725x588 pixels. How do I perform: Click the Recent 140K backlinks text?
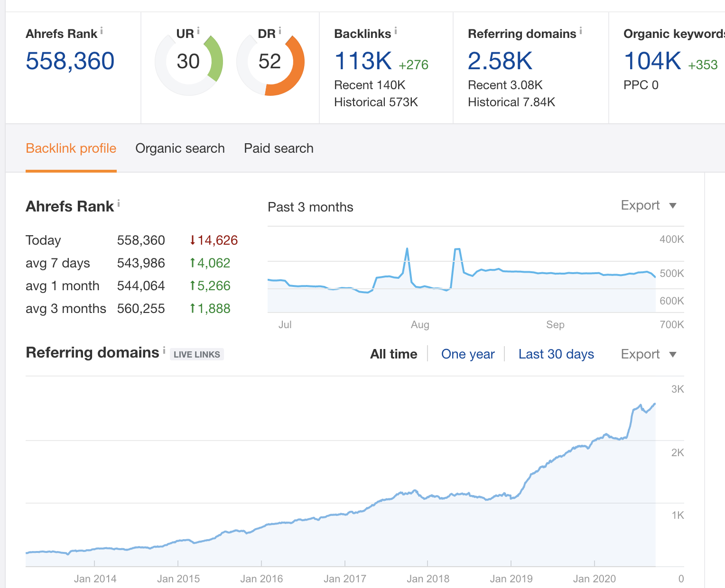[x=370, y=85]
